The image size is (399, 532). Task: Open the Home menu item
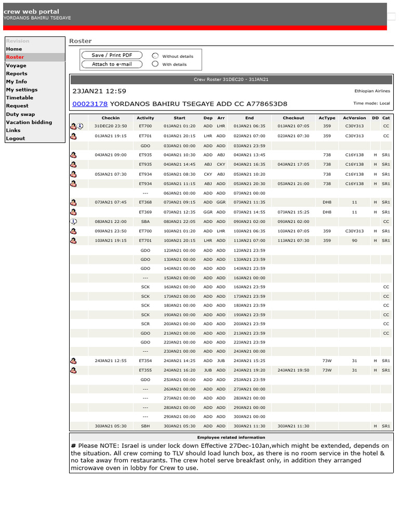14,49
